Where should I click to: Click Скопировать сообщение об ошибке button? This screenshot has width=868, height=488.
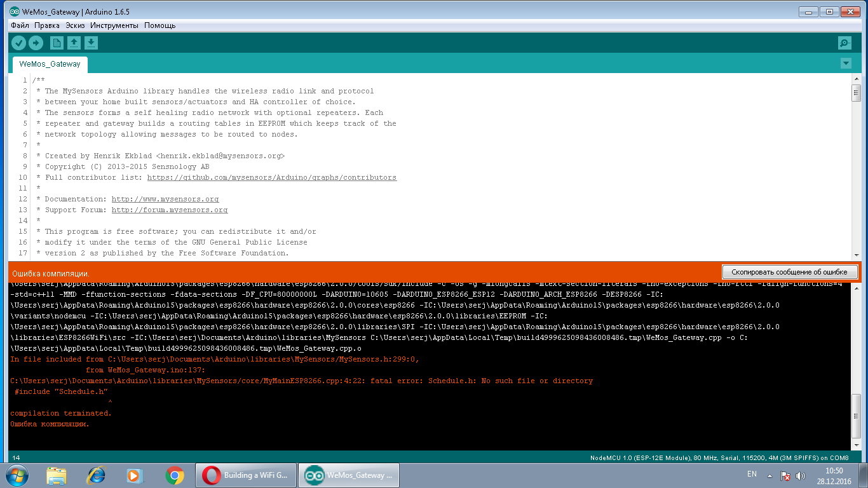[790, 272]
